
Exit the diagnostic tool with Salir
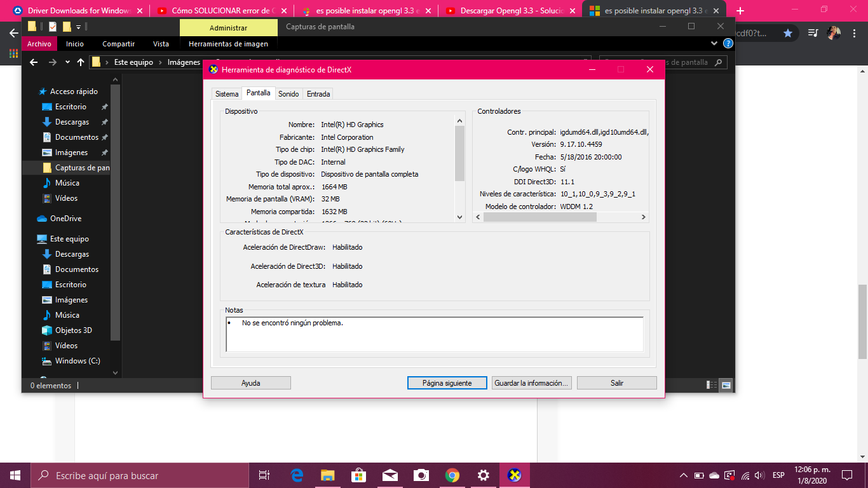(x=617, y=383)
